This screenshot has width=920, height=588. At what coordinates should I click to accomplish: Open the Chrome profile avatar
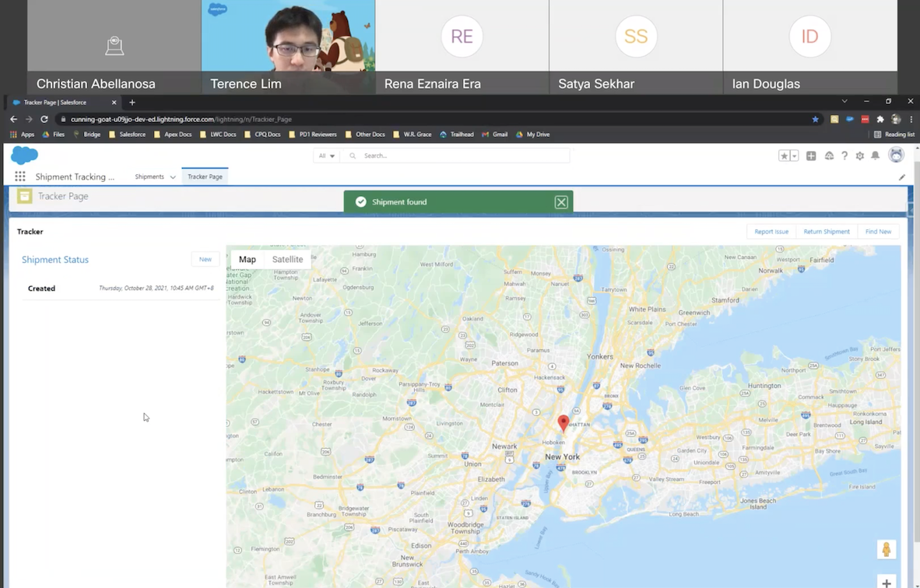(x=895, y=119)
